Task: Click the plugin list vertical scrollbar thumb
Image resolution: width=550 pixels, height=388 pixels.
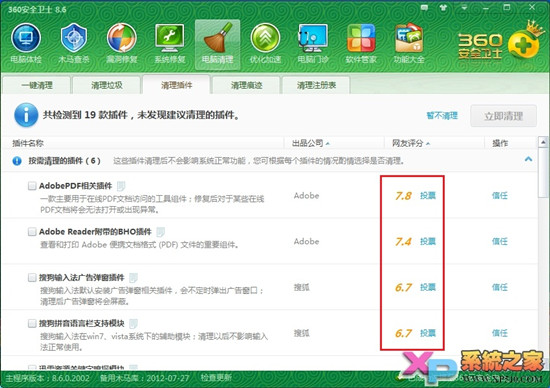Action: [x=543, y=173]
